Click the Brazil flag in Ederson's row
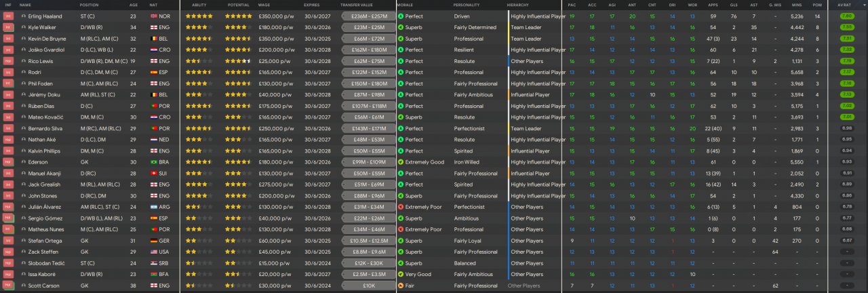This screenshot has height=293, width=868. (x=153, y=162)
